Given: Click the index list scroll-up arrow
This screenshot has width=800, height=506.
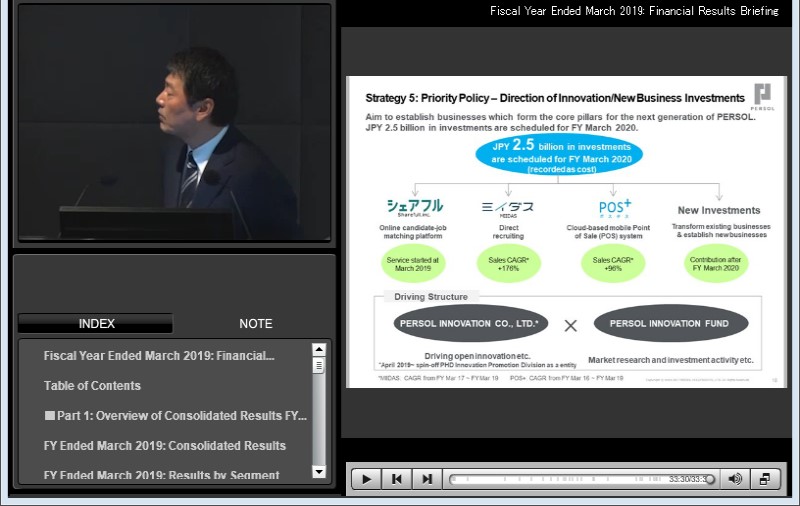Looking at the screenshot, I should point(319,349).
